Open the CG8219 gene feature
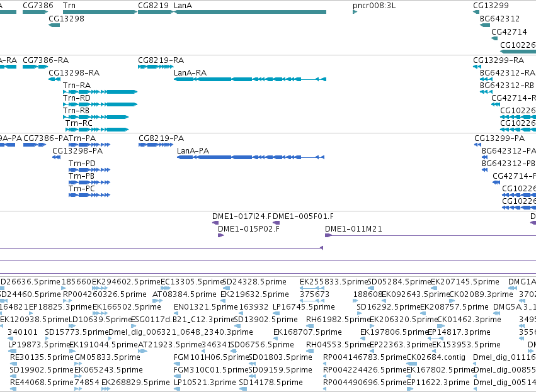Viewport: 536px width, 392px height. 156,12
